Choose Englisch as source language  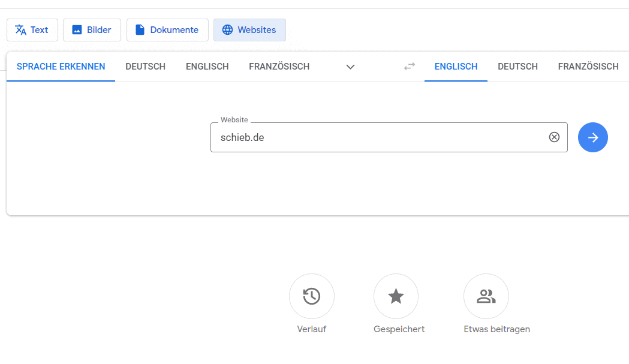coord(207,67)
